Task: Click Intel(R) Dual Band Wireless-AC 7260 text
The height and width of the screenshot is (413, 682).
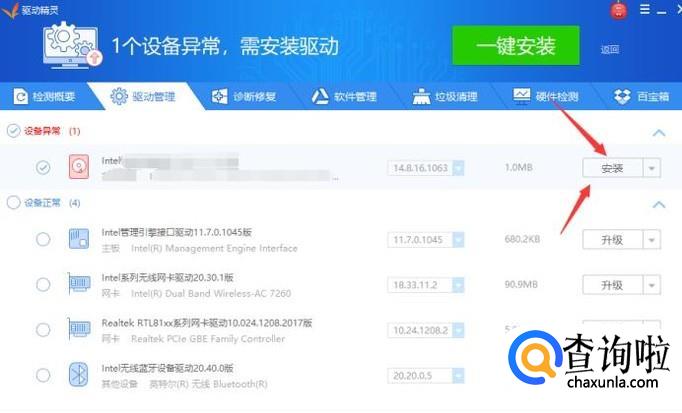Action: 211,293
